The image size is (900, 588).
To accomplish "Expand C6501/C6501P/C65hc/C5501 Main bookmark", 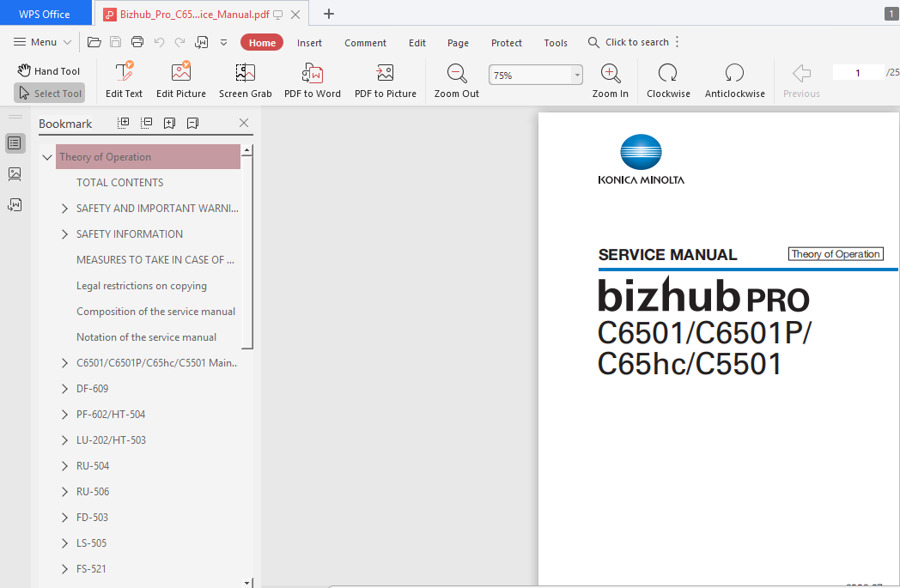I will (64, 362).
